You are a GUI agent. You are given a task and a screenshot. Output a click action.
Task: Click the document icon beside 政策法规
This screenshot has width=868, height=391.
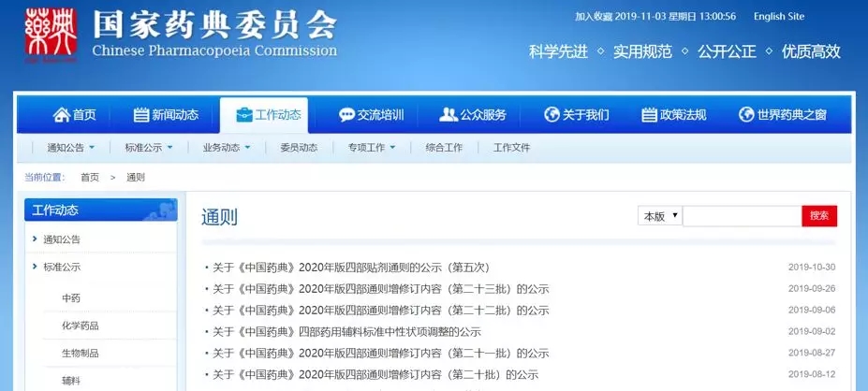(x=649, y=115)
